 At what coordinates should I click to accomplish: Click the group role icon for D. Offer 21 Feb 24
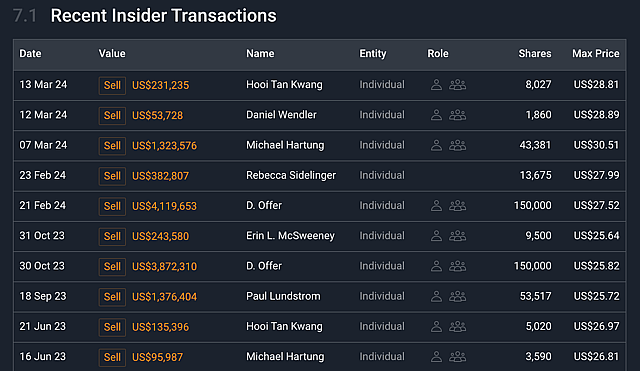458,205
